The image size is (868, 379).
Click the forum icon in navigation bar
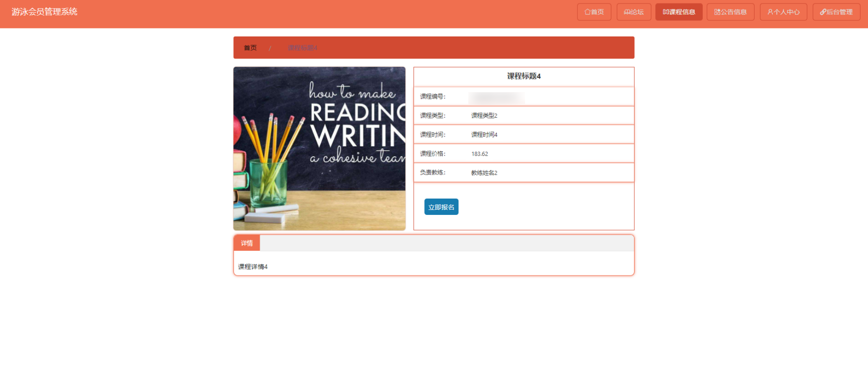pyautogui.click(x=627, y=12)
